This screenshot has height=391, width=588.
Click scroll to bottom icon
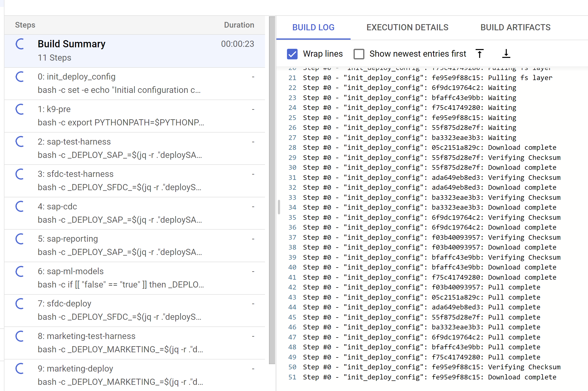pyautogui.click(x=506, y=53)
